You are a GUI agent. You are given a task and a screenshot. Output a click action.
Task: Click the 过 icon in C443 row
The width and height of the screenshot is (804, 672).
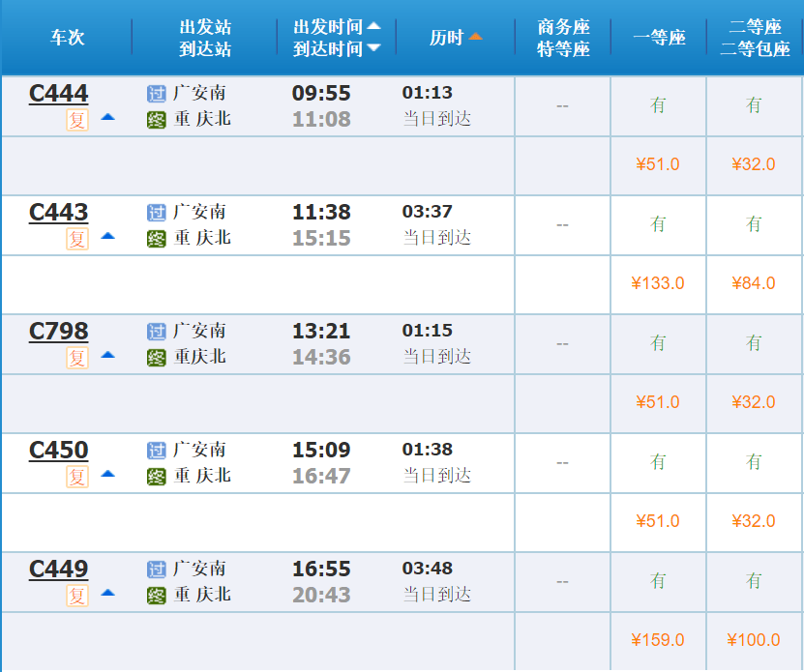pyautogui.click(x=157, y=213)
